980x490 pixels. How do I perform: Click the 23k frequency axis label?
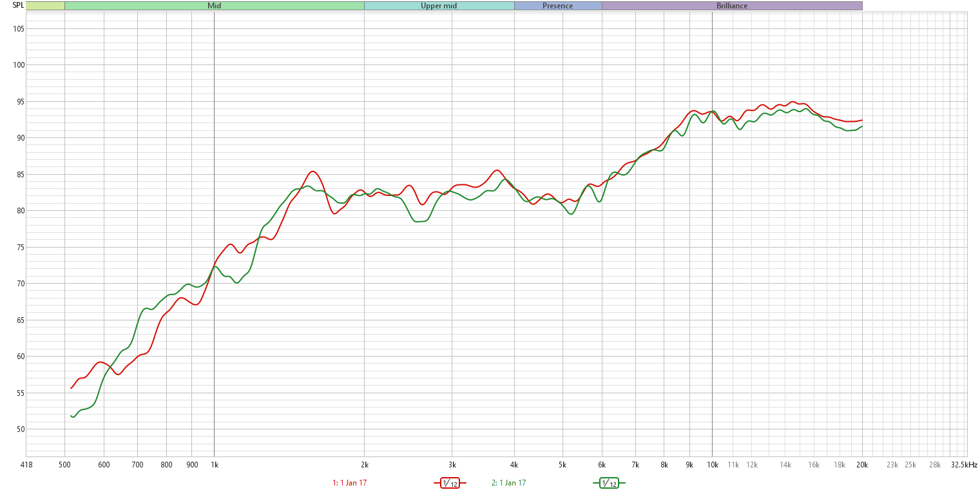tap(892, 464)
